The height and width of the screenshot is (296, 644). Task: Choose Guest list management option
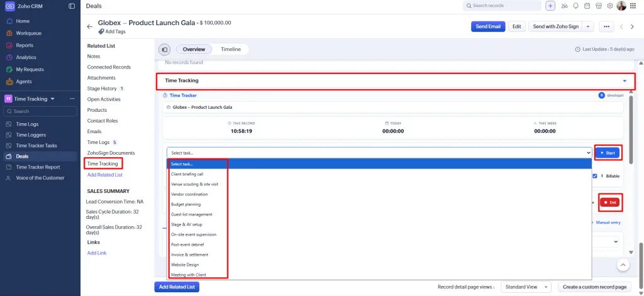(x=191, y=214)
